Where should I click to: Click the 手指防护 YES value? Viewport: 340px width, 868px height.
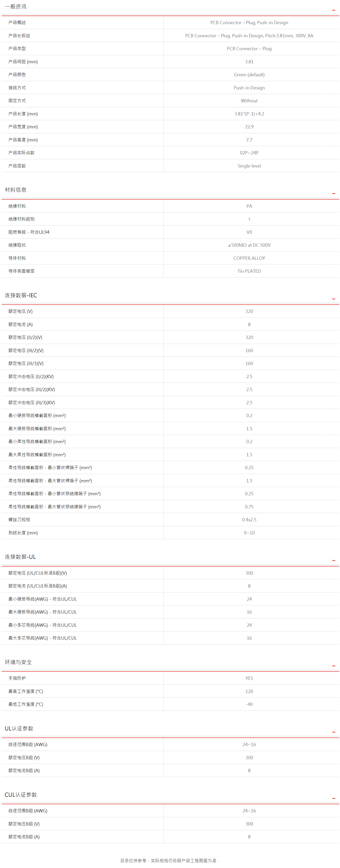click(x=249, y=678)
